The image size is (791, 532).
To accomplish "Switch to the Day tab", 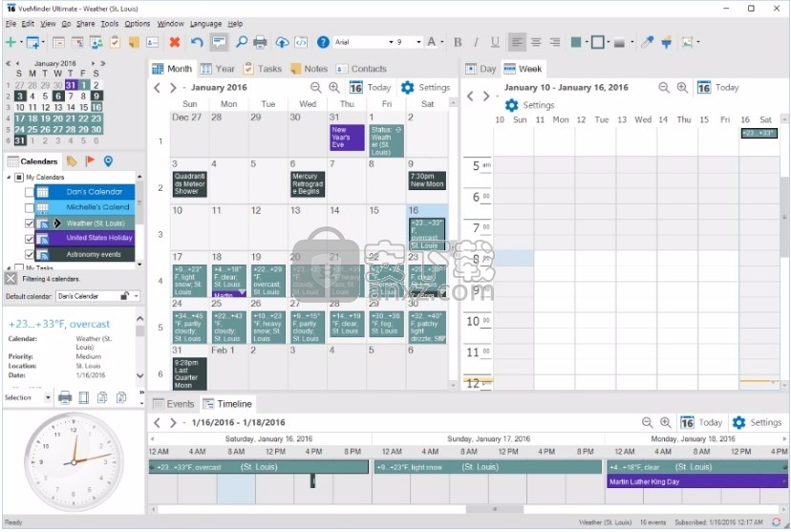I will click(x=481, y=69).
